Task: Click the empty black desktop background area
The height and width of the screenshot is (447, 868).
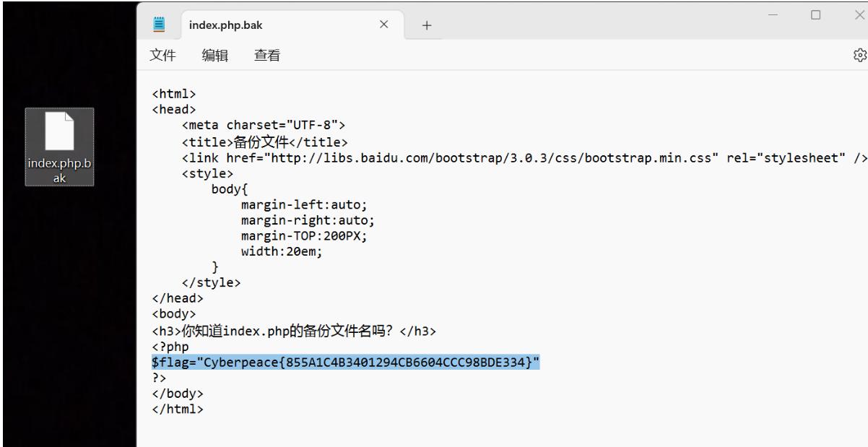Action: [x=69, y=325]
